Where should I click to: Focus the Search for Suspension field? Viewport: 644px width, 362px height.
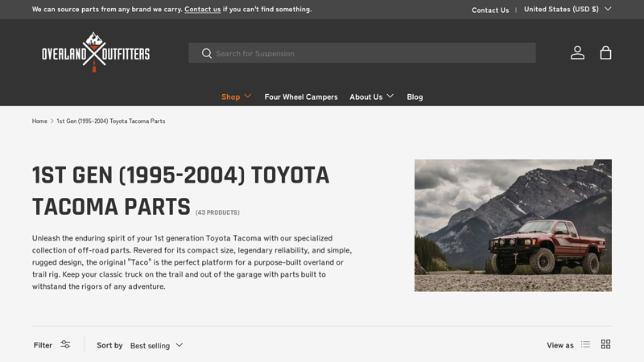tap(361, 53)
